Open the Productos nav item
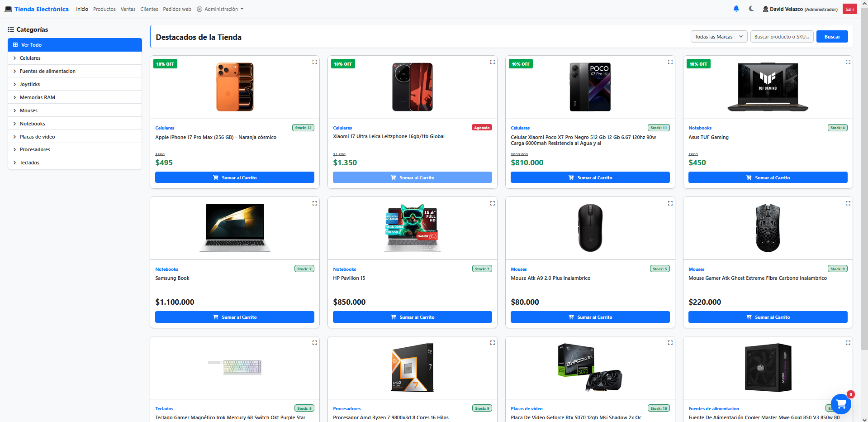Viewport: 868px width, 422px height. (x=104, y=9)
